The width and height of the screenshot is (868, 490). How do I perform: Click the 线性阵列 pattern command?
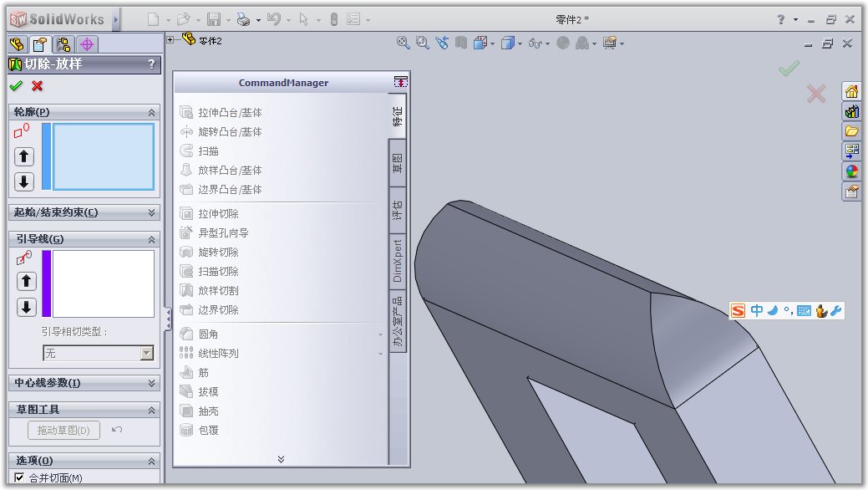click(x=209, y=353)
